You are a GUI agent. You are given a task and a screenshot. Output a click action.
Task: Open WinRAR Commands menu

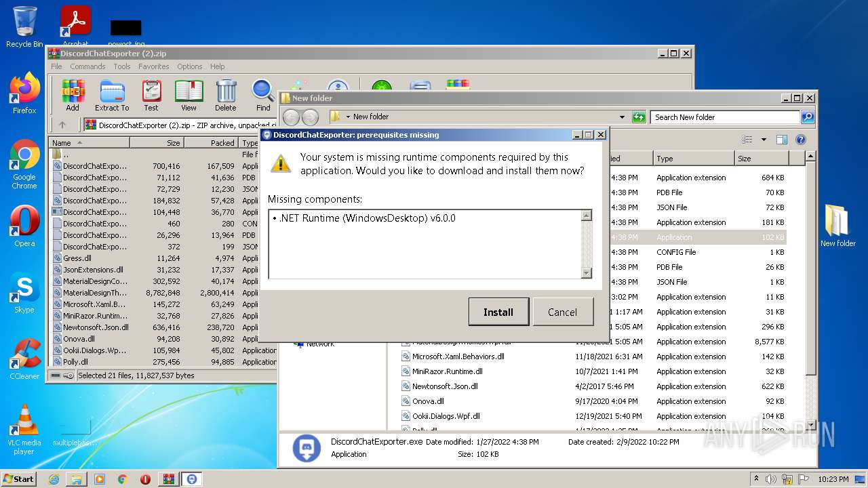pos(87,66)
